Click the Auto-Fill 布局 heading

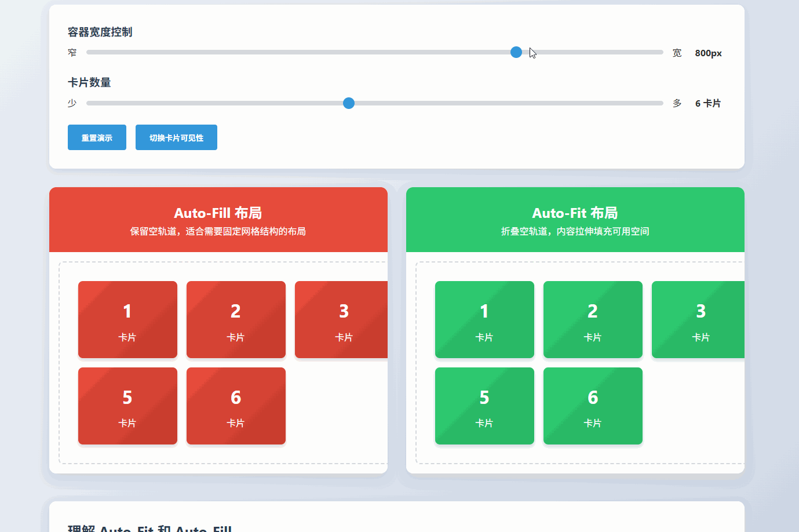218,213
